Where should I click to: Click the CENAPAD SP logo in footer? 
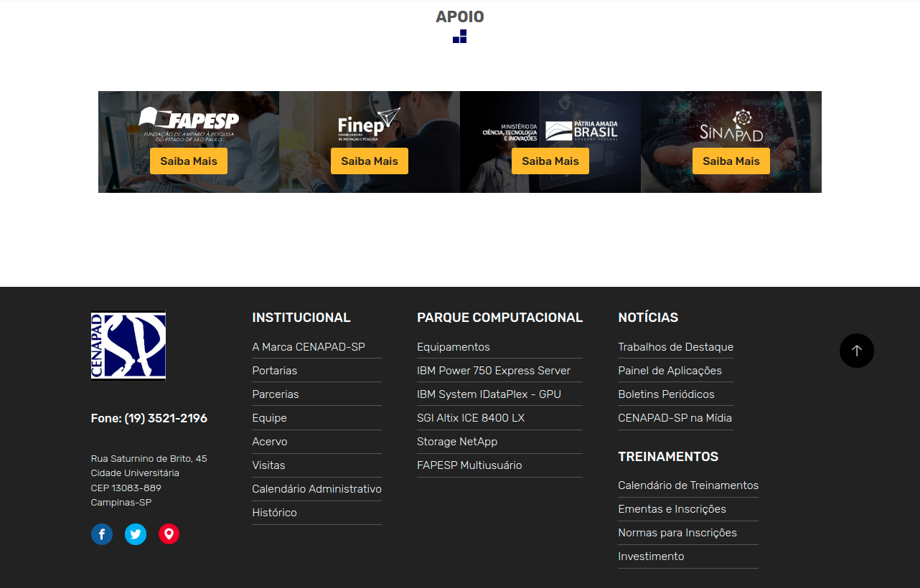click(x=128, y=345)
